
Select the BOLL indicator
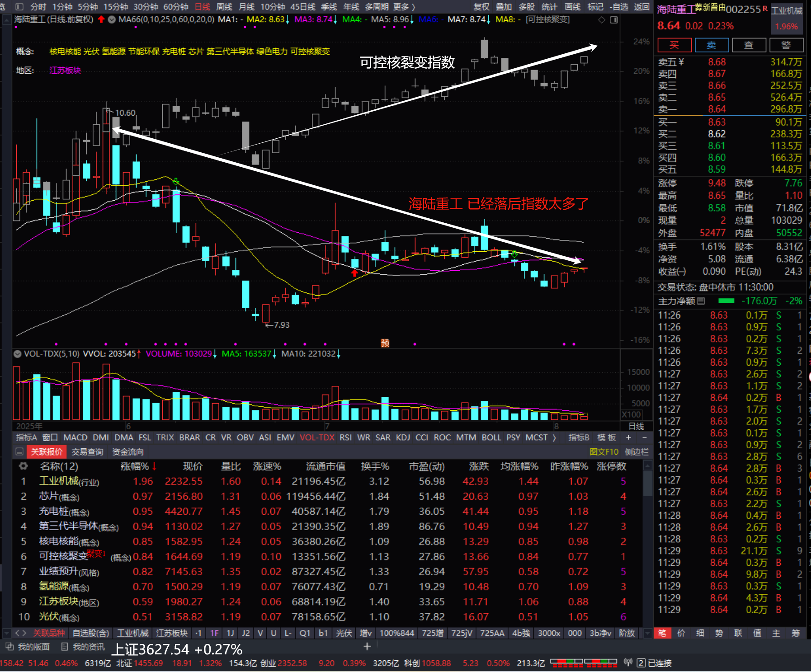491,437
